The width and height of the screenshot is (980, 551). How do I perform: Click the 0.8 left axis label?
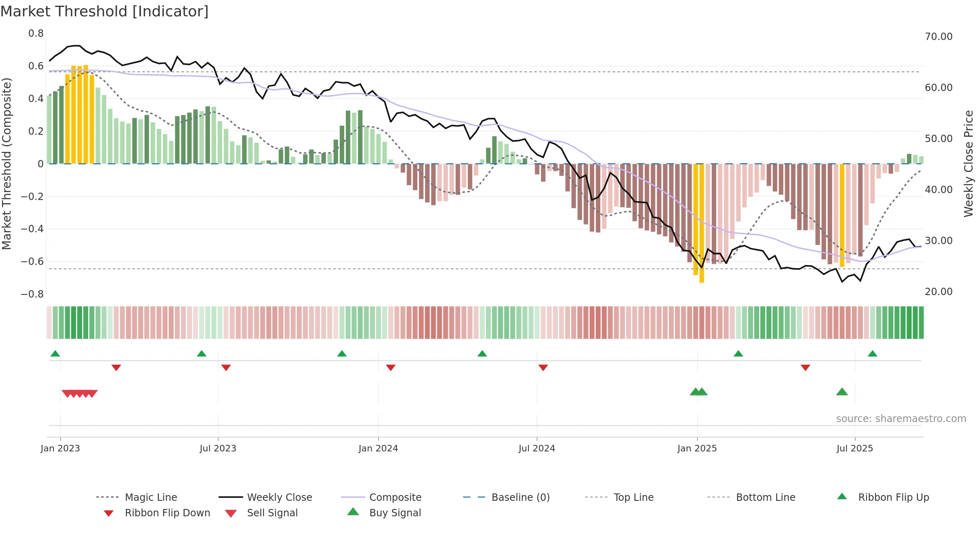point(36,33)
